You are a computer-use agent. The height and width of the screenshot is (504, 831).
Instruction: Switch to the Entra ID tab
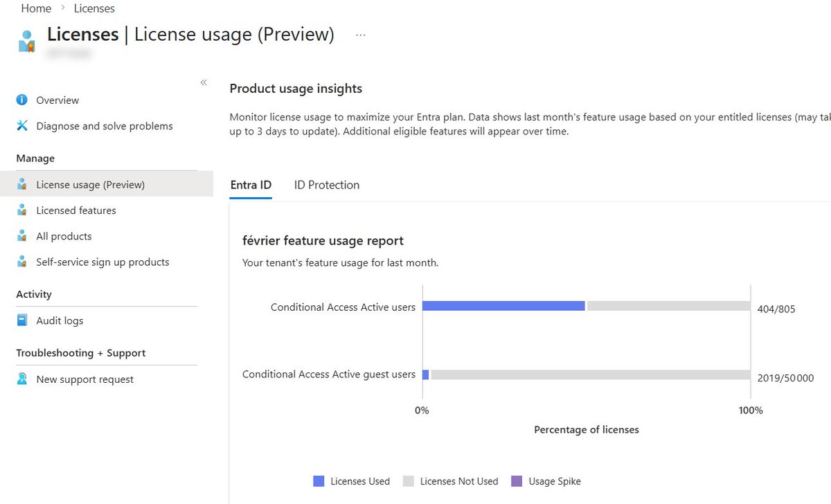point(251,185)
